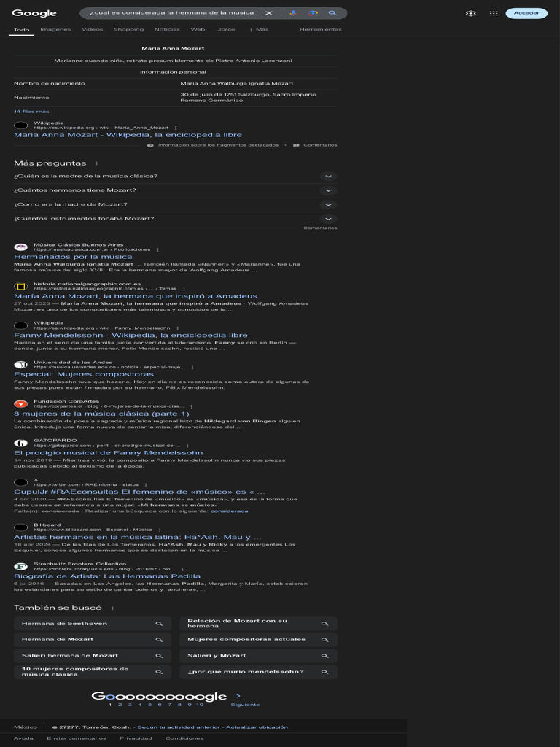
Task: Open the Google apps grid
Action: point(494,13)
